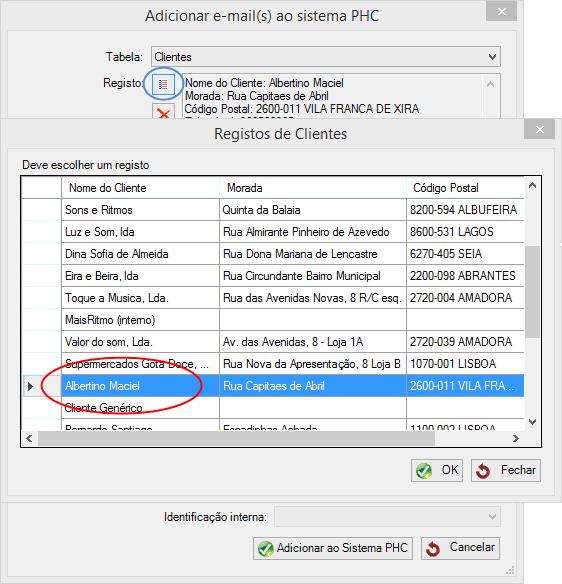Select the Albertino Maciel row
Image resolution: width=562 pixels, height=584 pixels.
[x=273, y=386]
